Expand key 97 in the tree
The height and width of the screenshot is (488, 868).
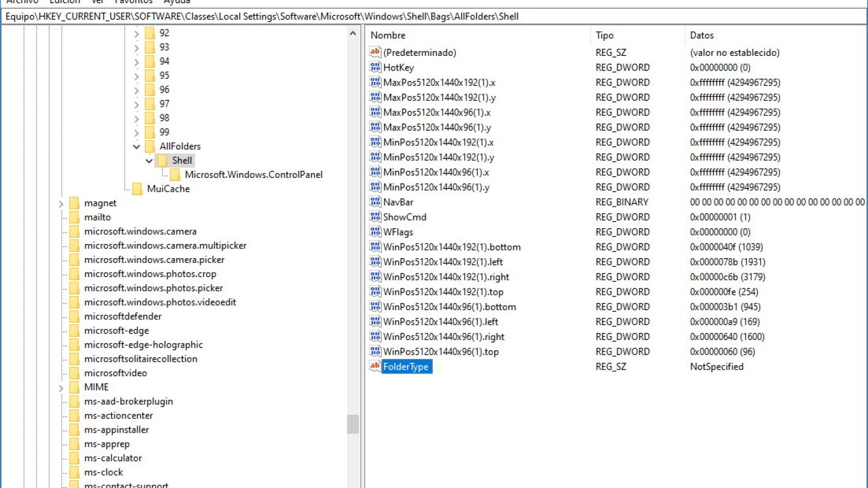(x=137, y=104)
